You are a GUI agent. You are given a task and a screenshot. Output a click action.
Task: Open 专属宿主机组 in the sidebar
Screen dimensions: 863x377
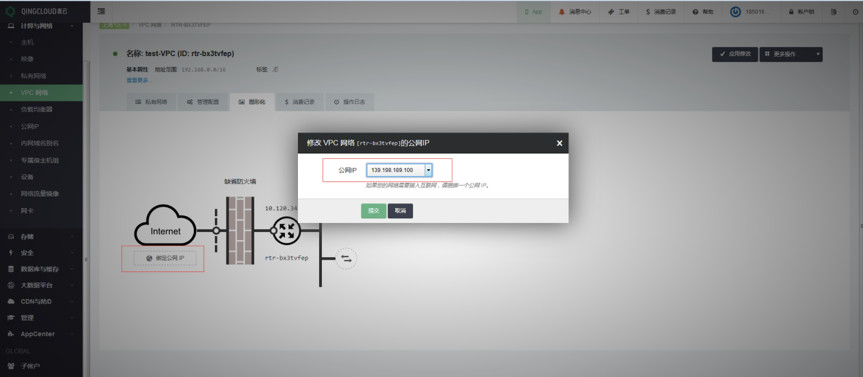pos(41,160)
